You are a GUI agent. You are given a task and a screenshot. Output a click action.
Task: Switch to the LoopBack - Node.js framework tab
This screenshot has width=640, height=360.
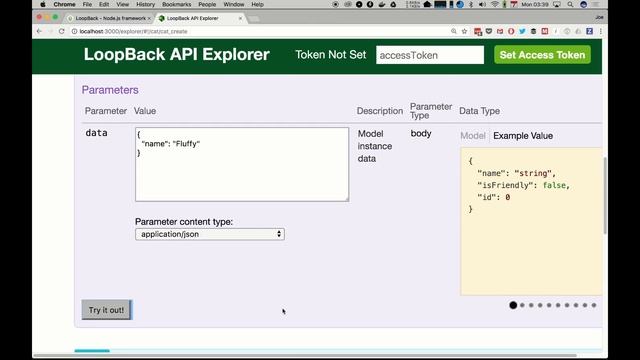tap(110, 18)
